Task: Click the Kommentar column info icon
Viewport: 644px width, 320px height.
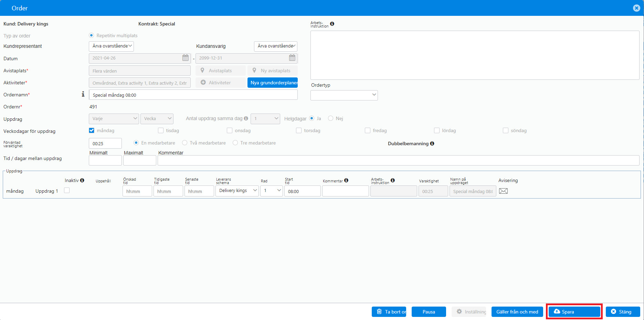Action: click(x=346, y=180)
